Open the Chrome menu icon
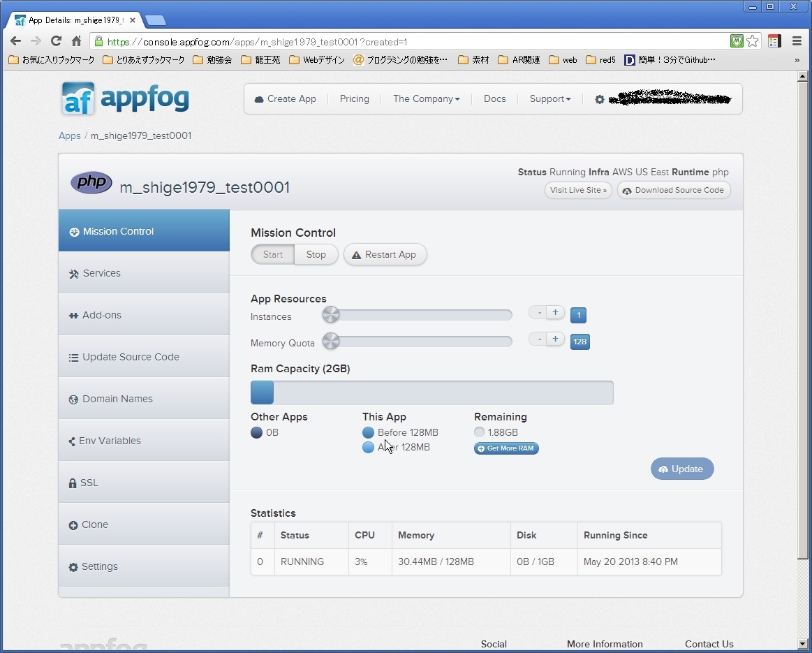Image resolution: width=812 pixels, height=653 pixels. 797,41
